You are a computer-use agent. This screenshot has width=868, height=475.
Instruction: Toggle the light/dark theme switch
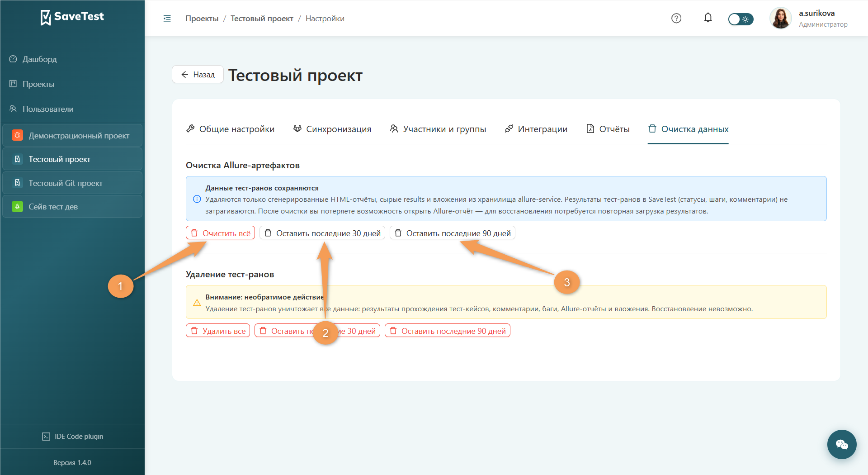[741, 19]
